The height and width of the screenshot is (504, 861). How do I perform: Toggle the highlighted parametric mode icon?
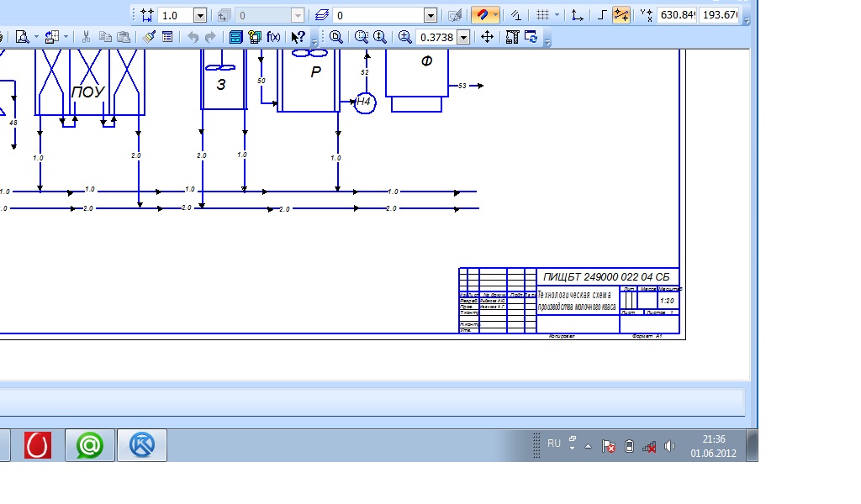point(621,15)
